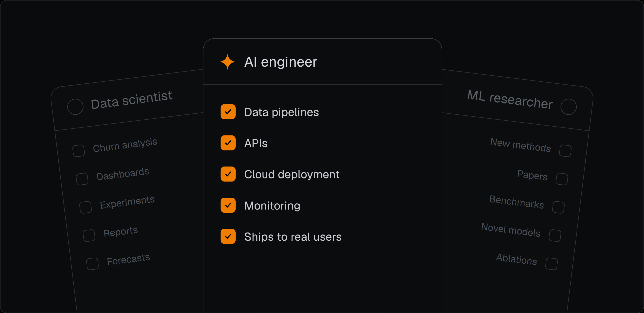Uncheck the APIs checkbox
The height and width of the screenshot is (313, 644).
(x=228, y=143)
